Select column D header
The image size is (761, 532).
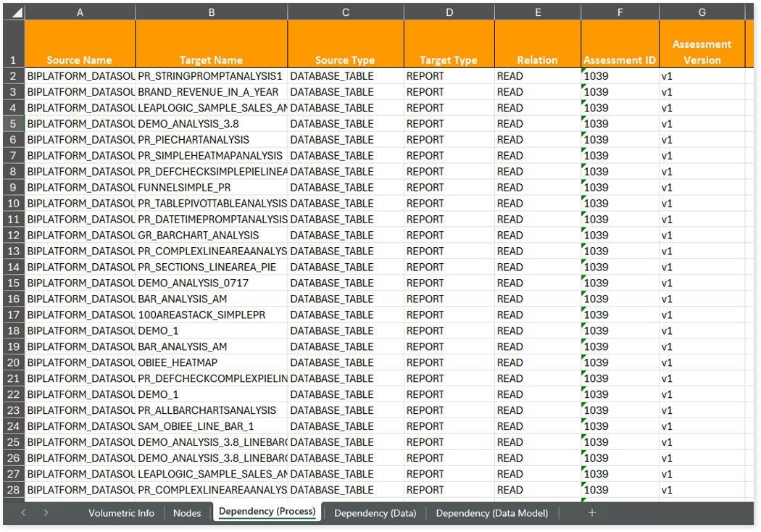coord(449,12)
